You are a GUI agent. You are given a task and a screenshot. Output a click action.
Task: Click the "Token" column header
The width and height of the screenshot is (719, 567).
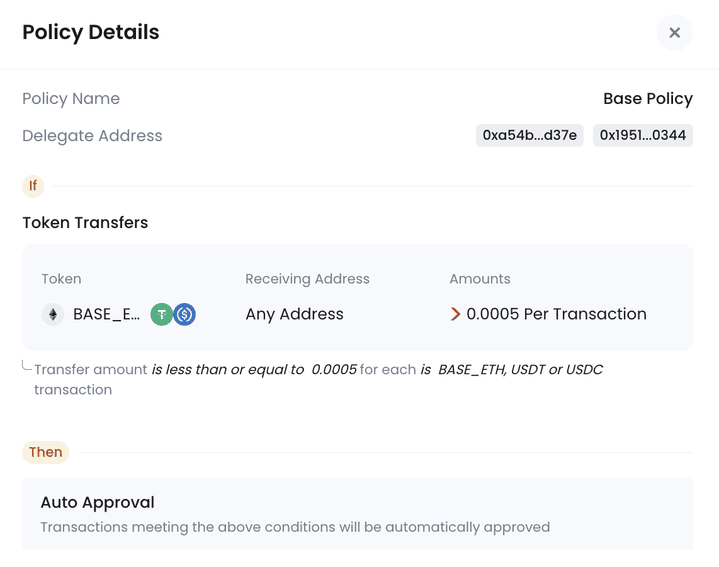coord(61,279)
